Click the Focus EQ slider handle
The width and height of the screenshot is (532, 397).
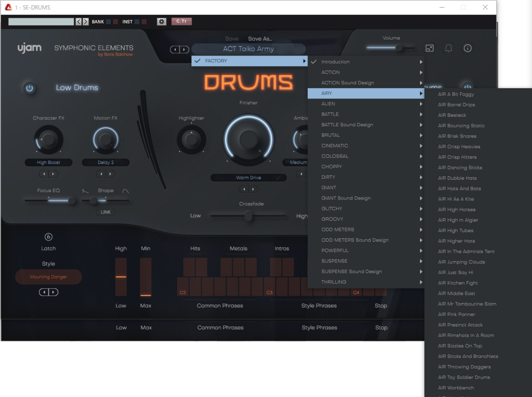pos(72,201)
